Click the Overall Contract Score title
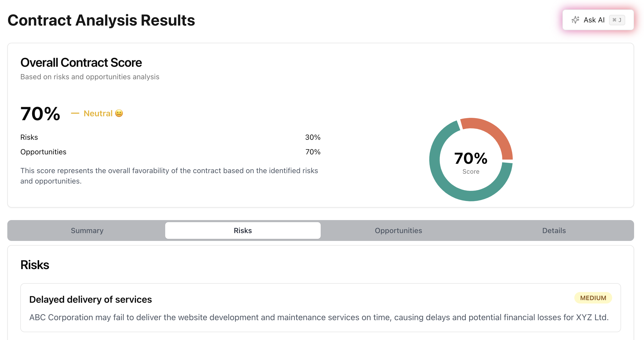Screen dimensions: 644x340 click(81, 63)
